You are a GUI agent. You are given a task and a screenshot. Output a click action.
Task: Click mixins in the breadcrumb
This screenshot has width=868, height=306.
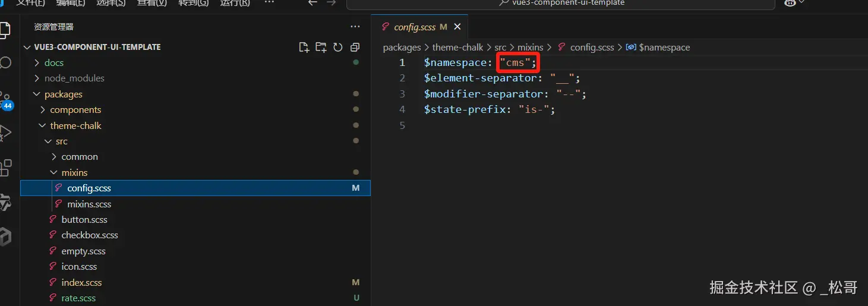click(x=531, y=47)
